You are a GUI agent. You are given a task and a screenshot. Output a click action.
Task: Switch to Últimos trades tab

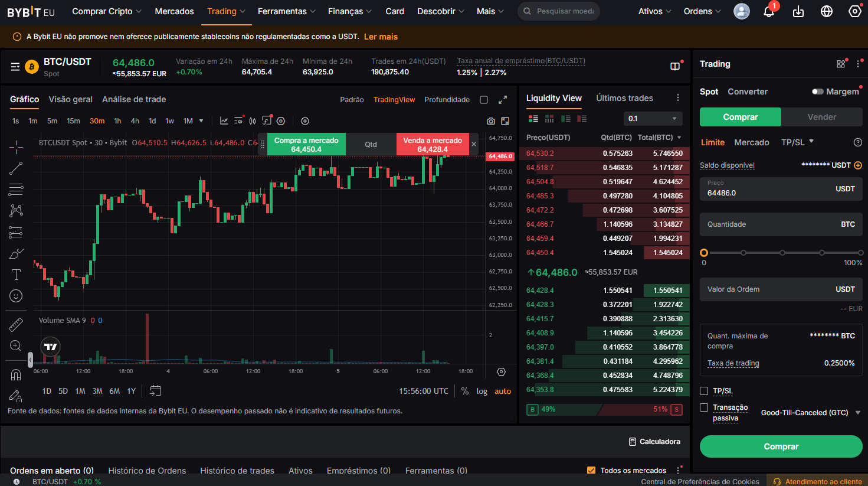624,98
